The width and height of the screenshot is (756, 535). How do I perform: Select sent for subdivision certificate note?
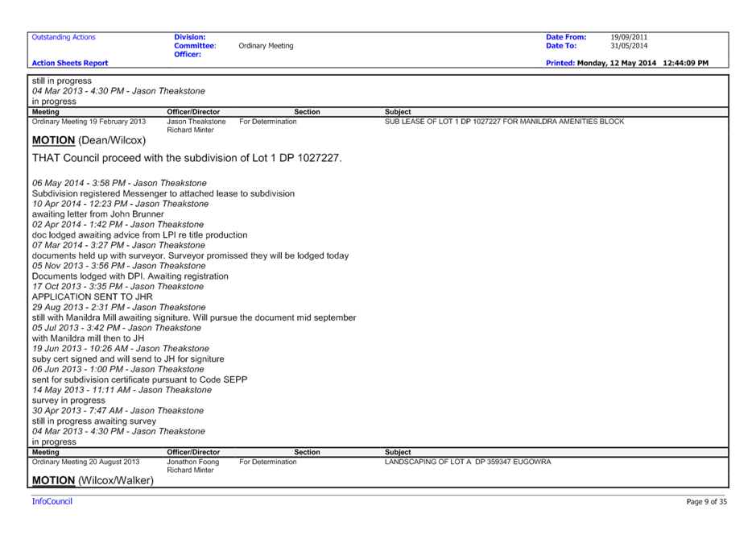(x=139, y=380)
